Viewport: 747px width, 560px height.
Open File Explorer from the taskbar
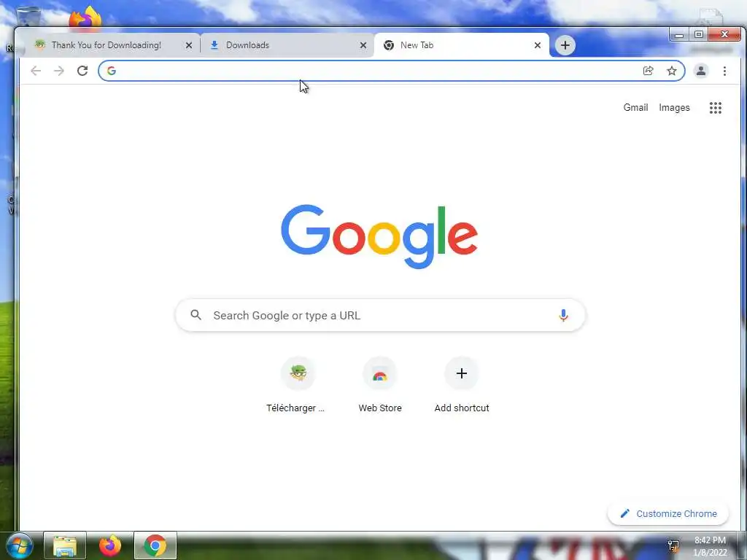click(x=65, y=545)
